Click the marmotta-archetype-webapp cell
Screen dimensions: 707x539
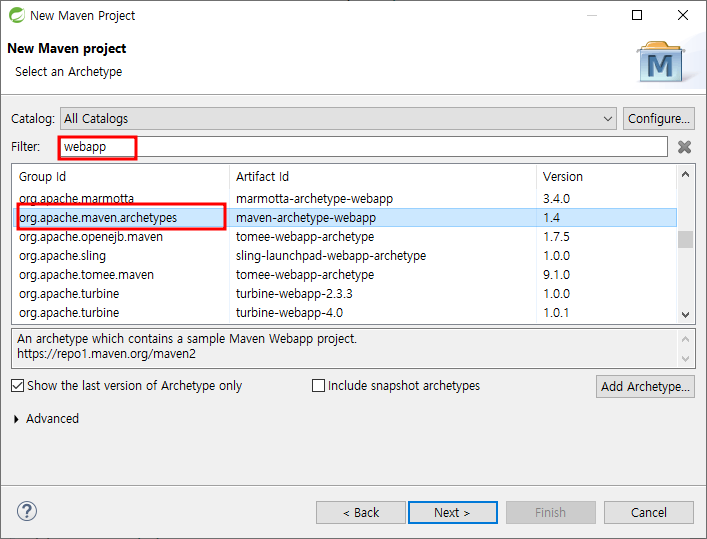[x=314, y=198]
